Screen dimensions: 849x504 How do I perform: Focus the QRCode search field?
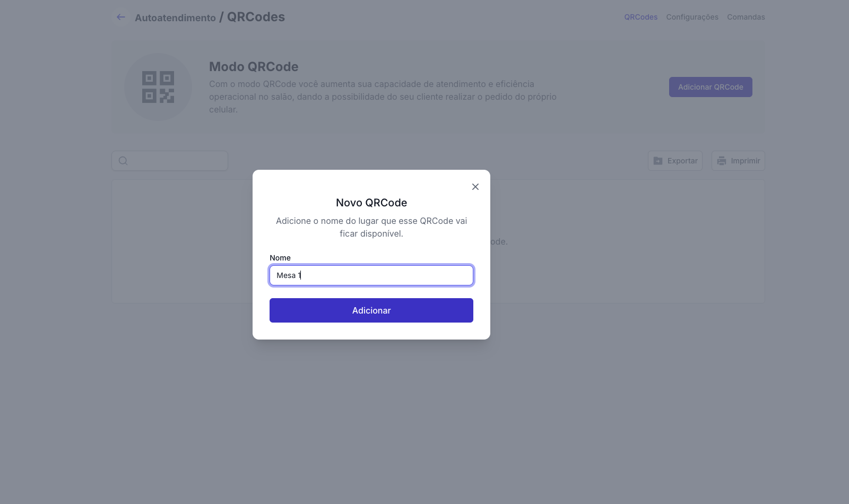[x=178, y=161]
